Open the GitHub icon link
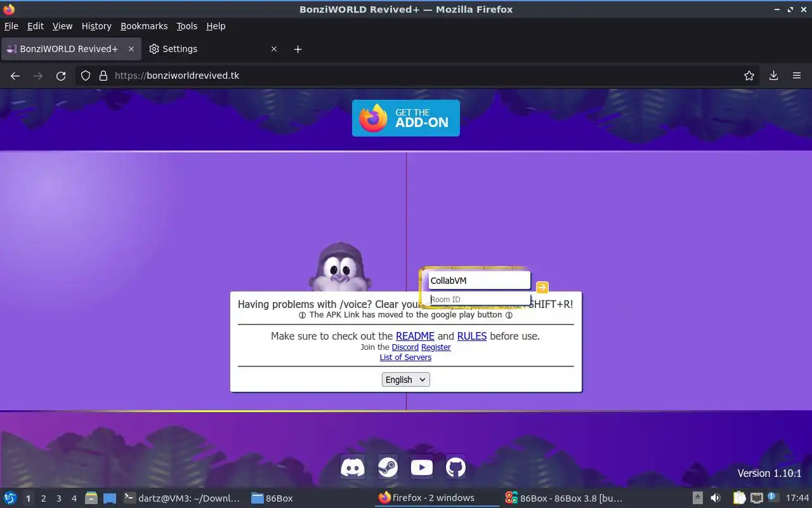Image resolution: width=812 pixels, height=508 pixels. point(455,468)
